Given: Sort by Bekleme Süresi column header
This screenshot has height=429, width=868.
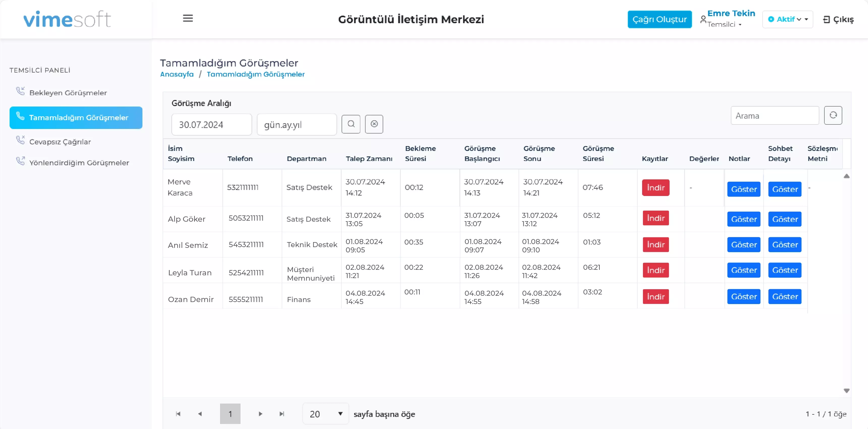Looking at the screenshot, I should [x=420, y=154].
